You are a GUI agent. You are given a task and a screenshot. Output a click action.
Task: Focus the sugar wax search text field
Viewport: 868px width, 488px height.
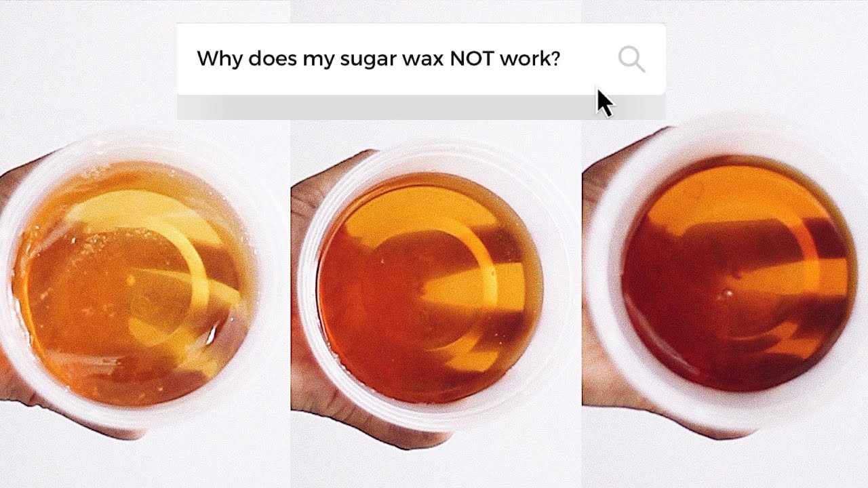coord(420,60)
